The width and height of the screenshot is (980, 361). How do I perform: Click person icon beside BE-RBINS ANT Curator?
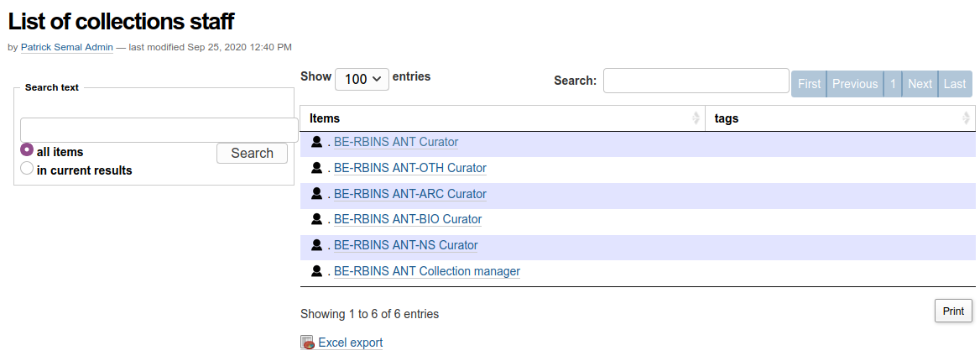point(316,142)
